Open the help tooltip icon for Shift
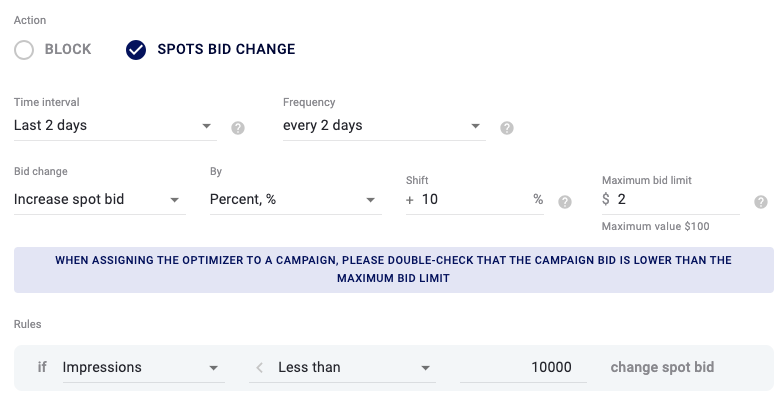Viewport: 781px width, 400px height. click(564, 202)
